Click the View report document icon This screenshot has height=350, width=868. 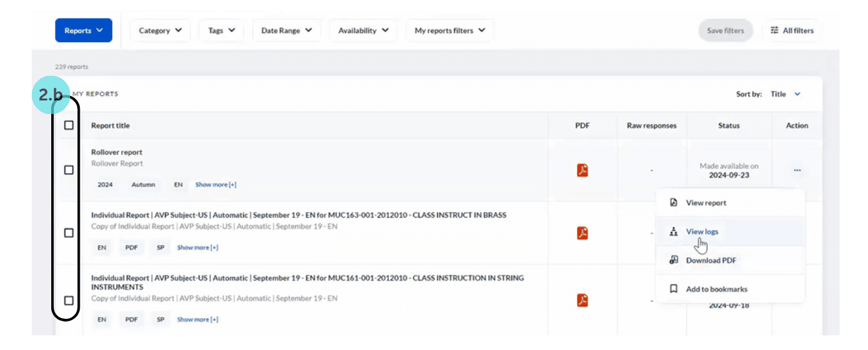coord(674,203)
